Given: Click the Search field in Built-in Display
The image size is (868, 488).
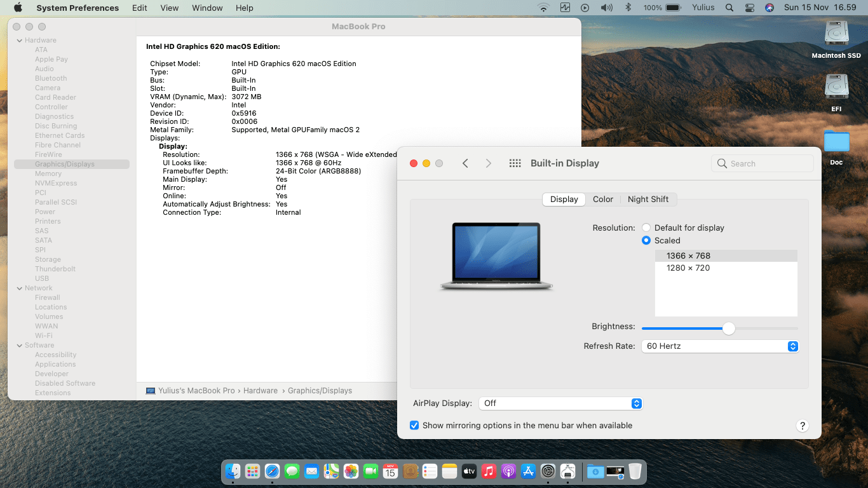Looking at the screenshot, I should tap(763, 163).
